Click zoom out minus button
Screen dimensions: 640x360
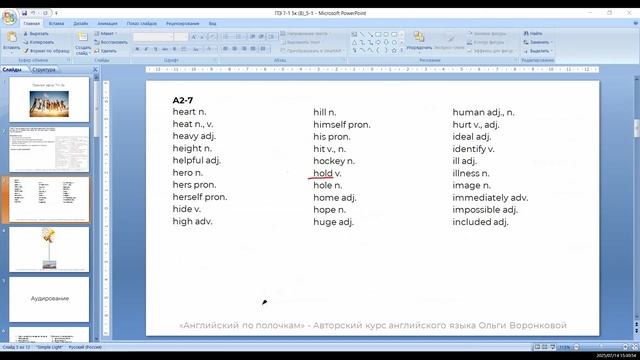coord(576,347)
